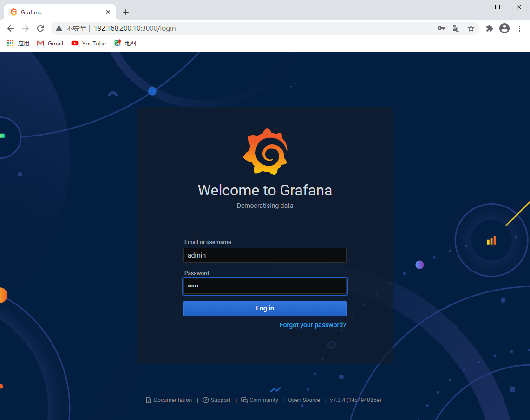The width and height of the screenshot is (530, 420).
Task: Open the YouTube bookmark
Action: pos(89,43)
